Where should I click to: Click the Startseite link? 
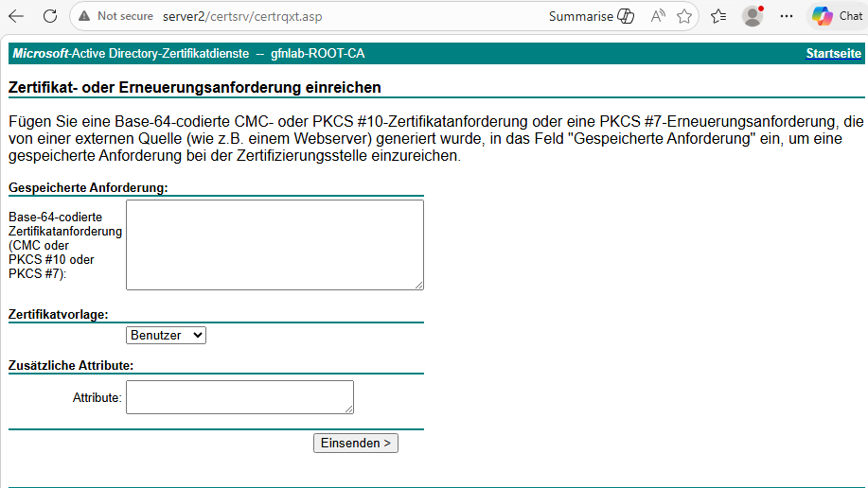pos(833,54)
